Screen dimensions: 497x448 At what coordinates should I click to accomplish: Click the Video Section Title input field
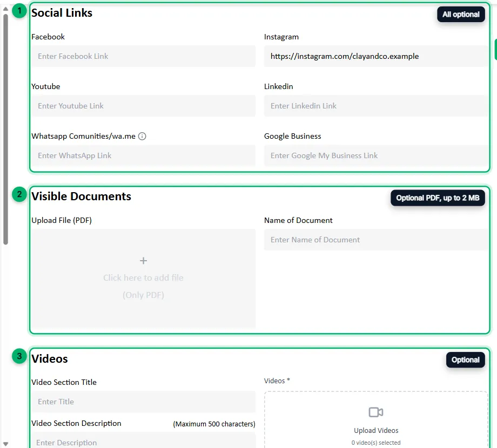tap(143, 402)
